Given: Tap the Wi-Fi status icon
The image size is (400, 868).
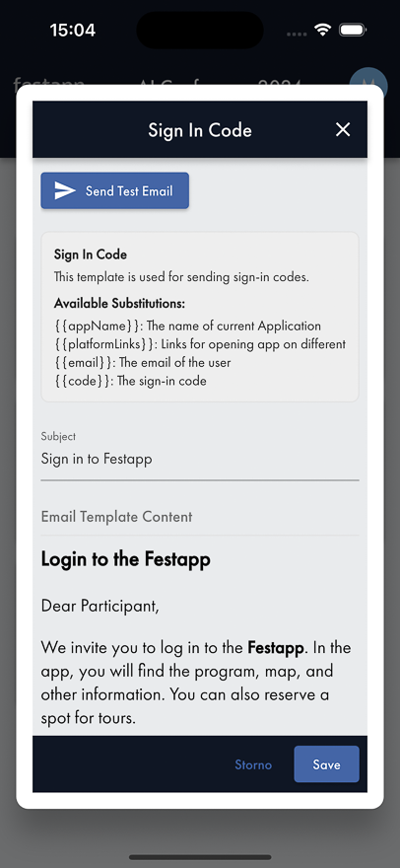Looking at the screenshot, I should [322, 30].
